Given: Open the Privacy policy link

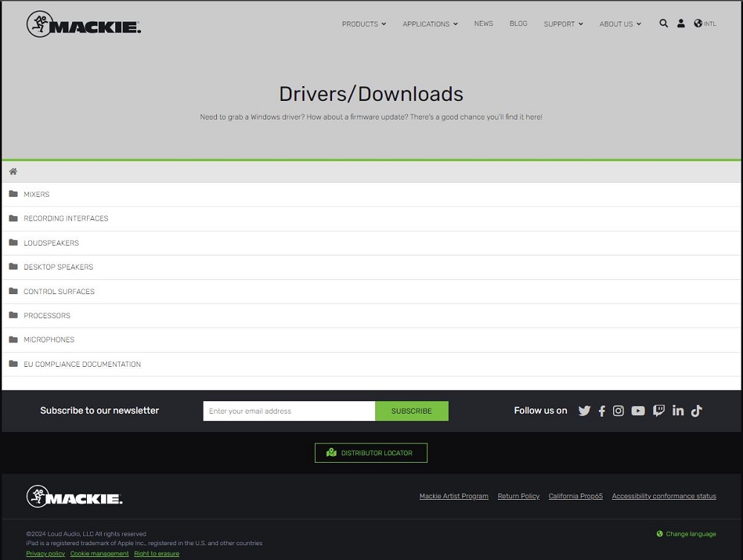Looking at the screenshot, I should (45, 553).
